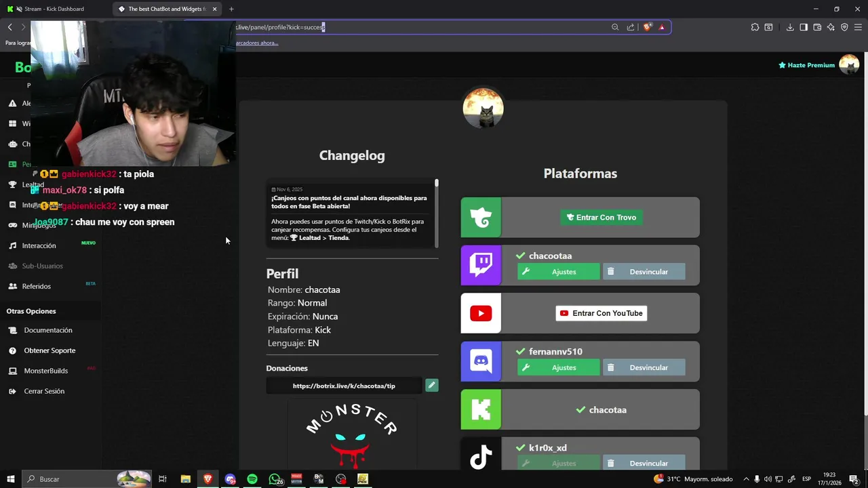Click the profile avatar above Plataformas
This screenshot has height=488, width=868.
(483, 107)
